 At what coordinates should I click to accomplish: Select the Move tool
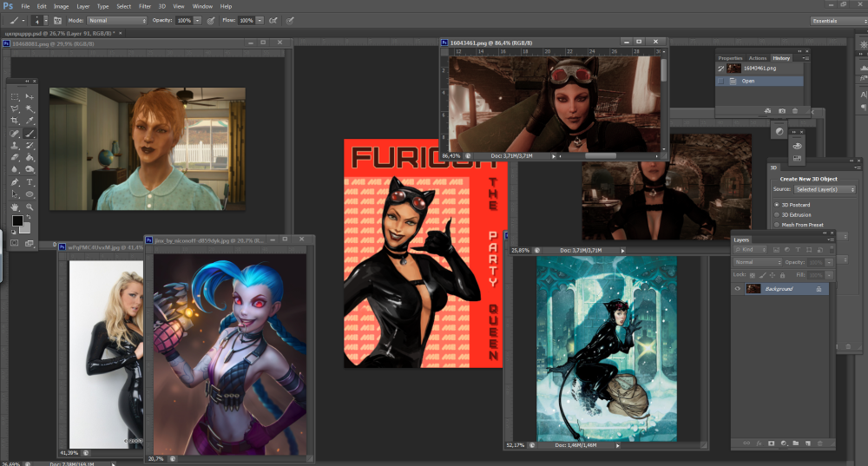tap(30, 97)
